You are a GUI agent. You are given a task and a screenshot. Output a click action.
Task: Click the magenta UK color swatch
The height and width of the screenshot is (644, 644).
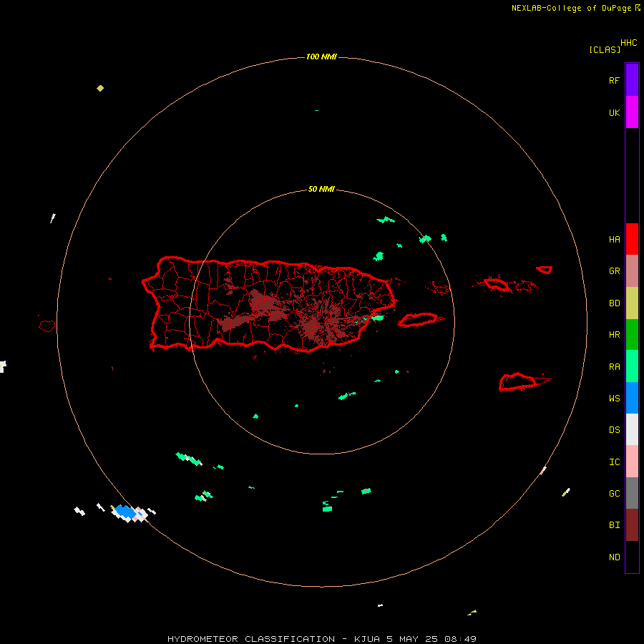[632, 112]
